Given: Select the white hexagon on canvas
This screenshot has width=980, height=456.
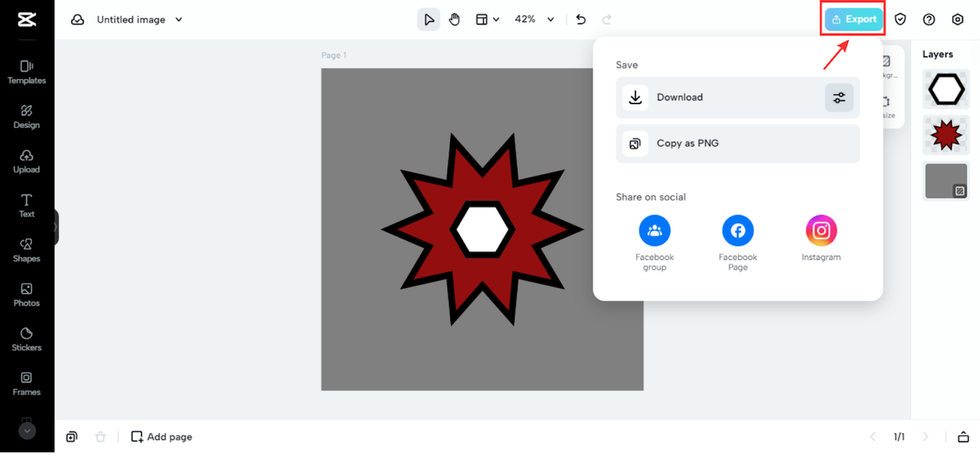Looking at the screenshot, I should coord(482,229).
